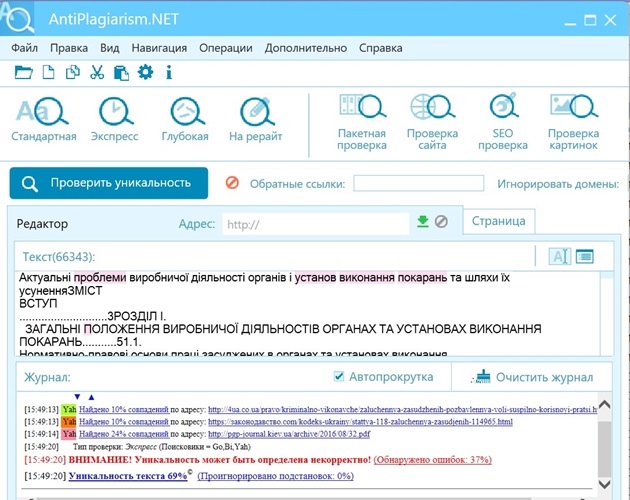
Task: Open file with the folder icon
Action: [24, 73]
